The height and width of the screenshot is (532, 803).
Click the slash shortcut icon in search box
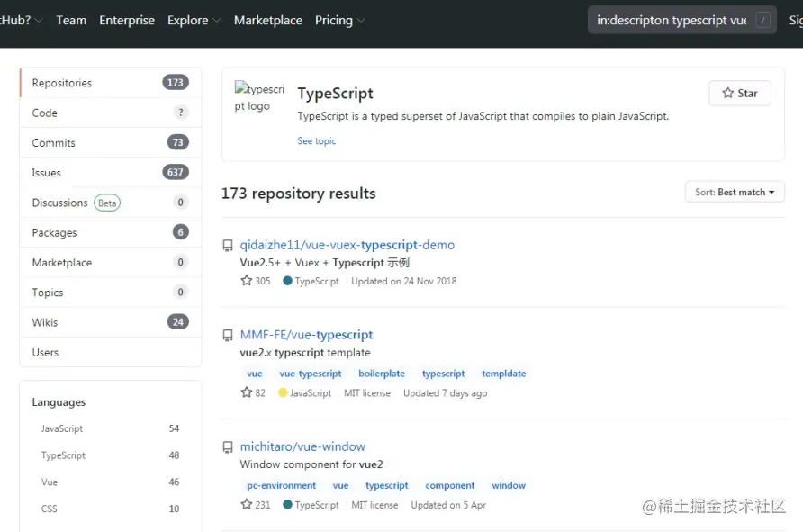(x=763, y=20)
